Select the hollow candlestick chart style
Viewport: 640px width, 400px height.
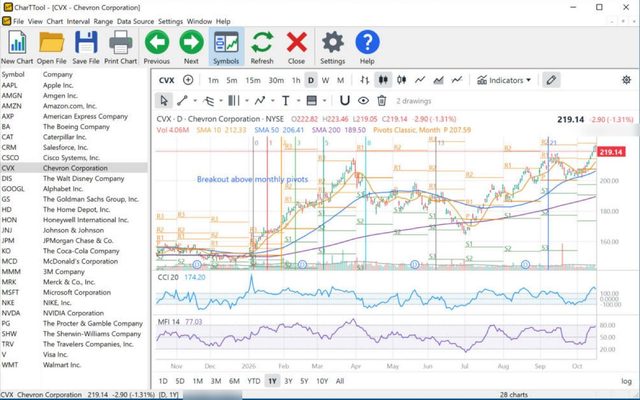pyautogui.click(x=402, y=80)
